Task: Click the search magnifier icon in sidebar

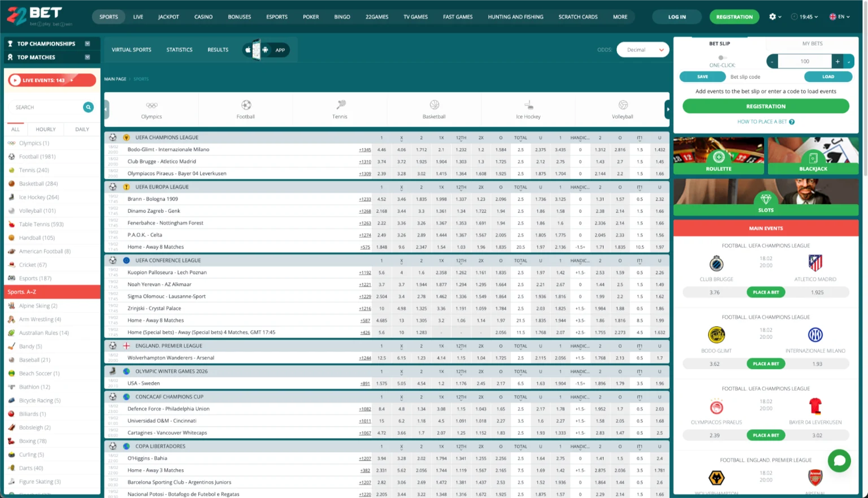Action: (88, 107)
